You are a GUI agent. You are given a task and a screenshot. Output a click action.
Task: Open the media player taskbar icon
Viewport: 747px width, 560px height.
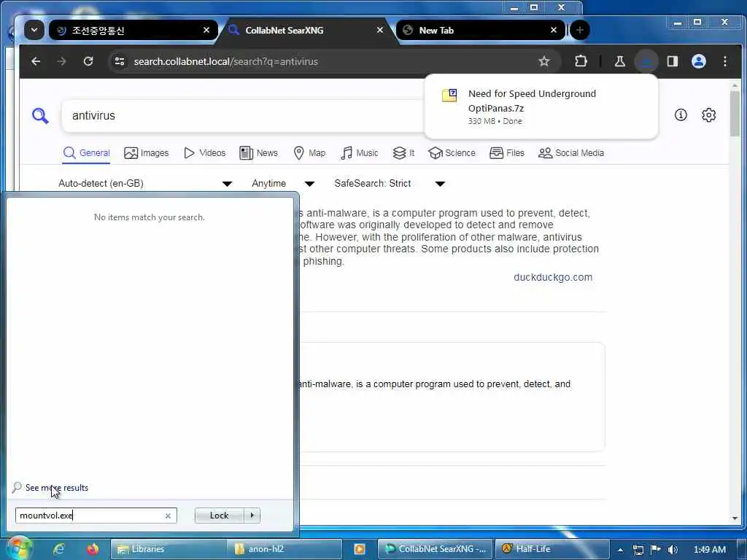coord(360,549)
